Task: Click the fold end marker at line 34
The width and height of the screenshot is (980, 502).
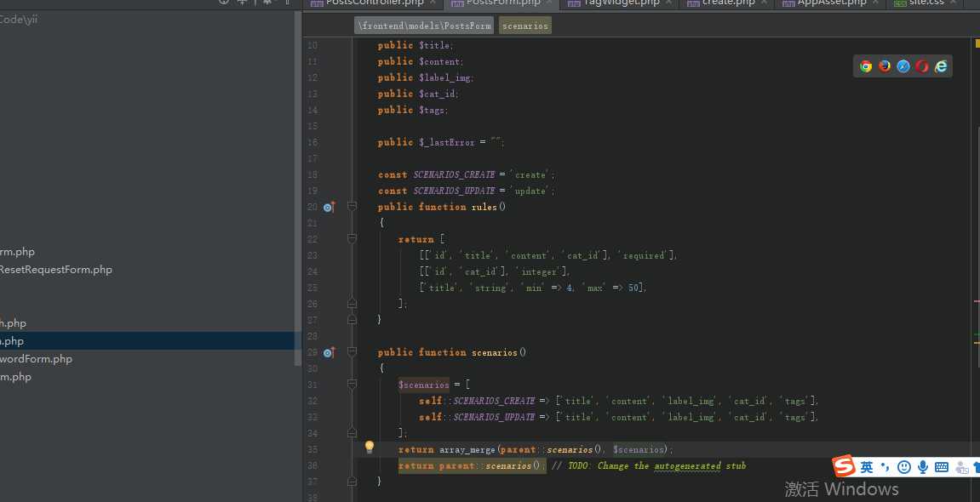Action: pos(352,433)
